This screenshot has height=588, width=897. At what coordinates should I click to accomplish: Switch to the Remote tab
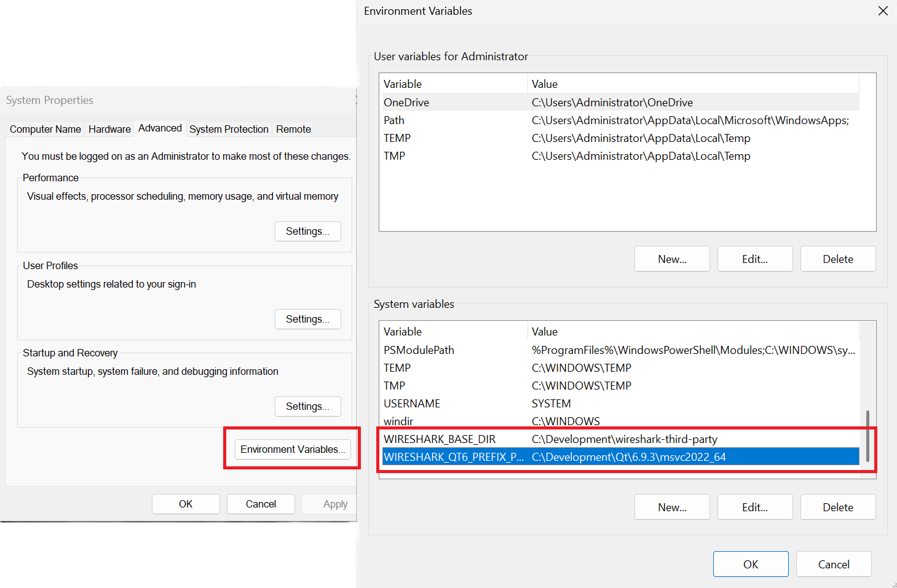[293, 128]
